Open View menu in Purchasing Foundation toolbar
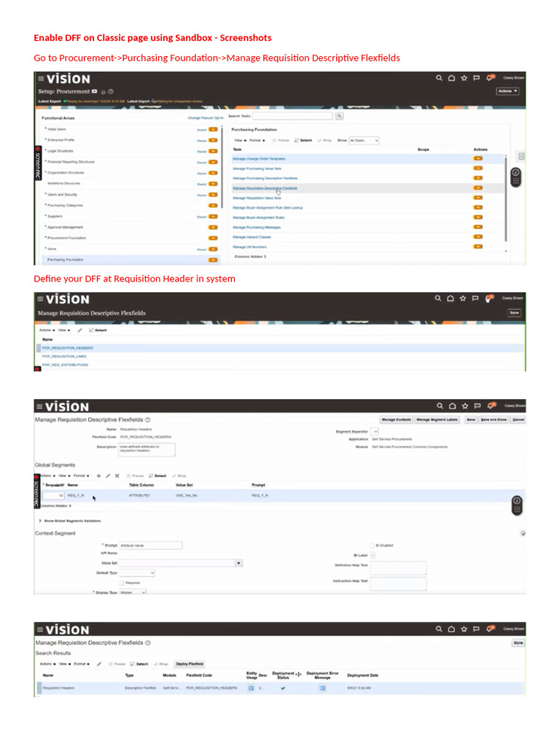 (x=240, y=141)
